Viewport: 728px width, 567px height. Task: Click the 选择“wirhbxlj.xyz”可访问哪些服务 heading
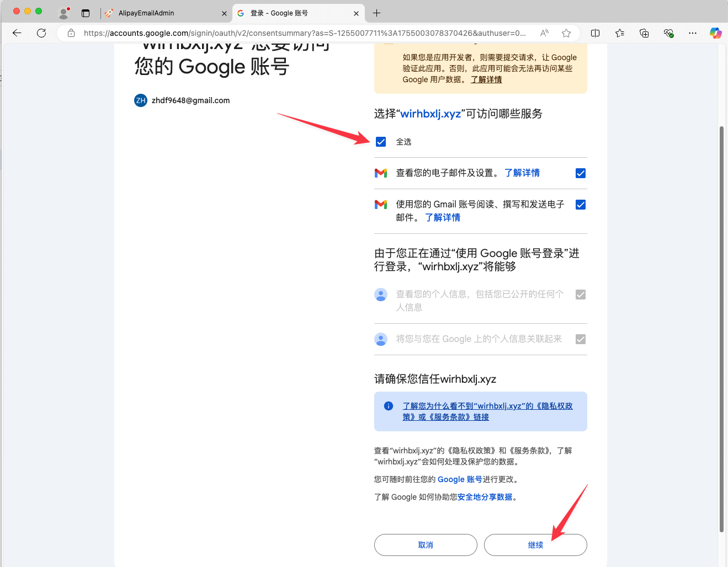(x=458, y=114)
